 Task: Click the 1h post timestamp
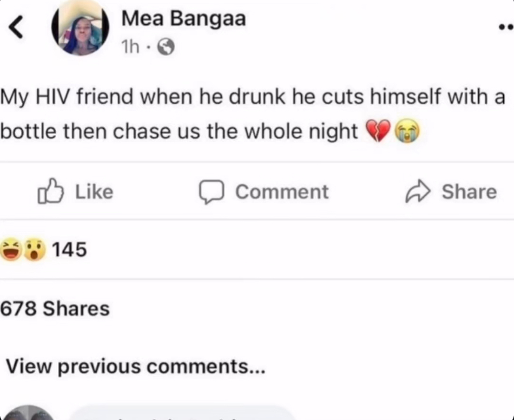(131, 47)
